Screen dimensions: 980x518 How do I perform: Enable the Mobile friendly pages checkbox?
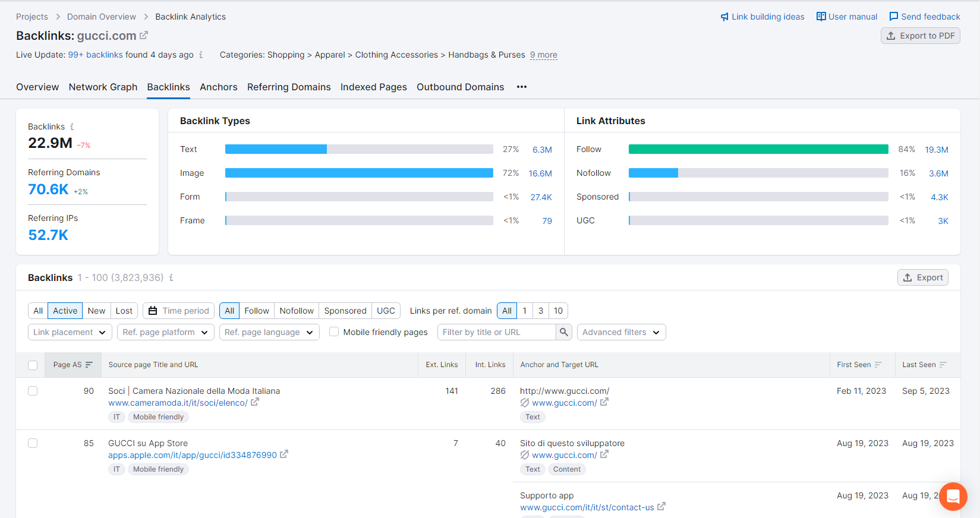coord(334,332)
